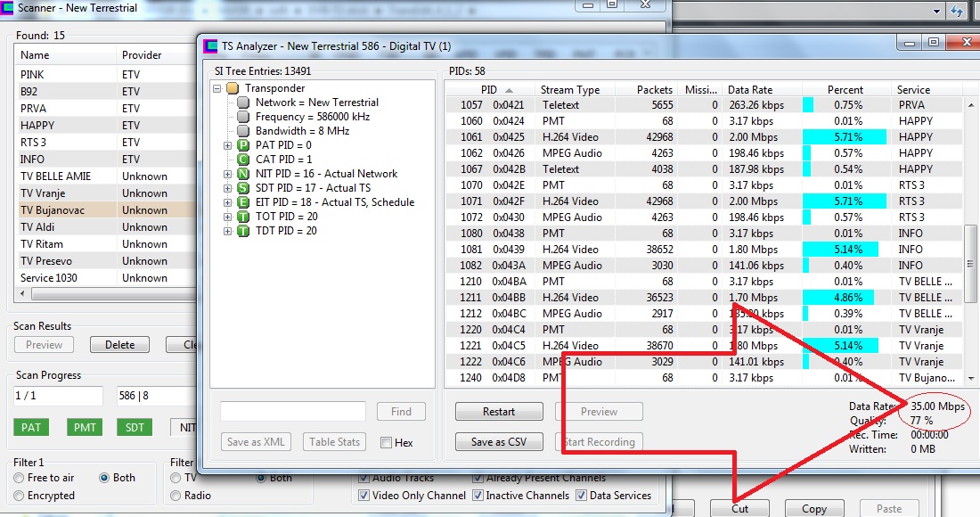Click the Frequency node icon in tree
980x517 pixels.
coord(243,117)
